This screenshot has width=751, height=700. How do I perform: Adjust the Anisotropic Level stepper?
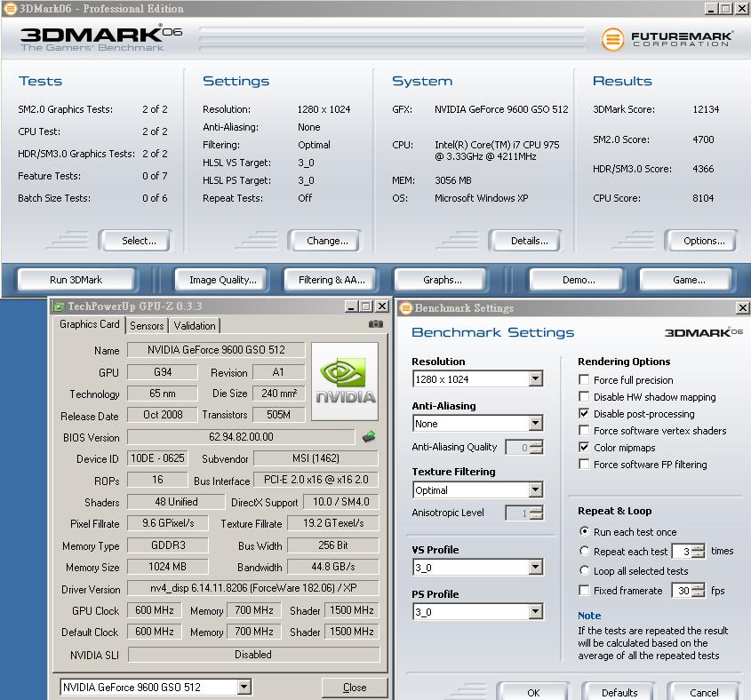(537, 513)
